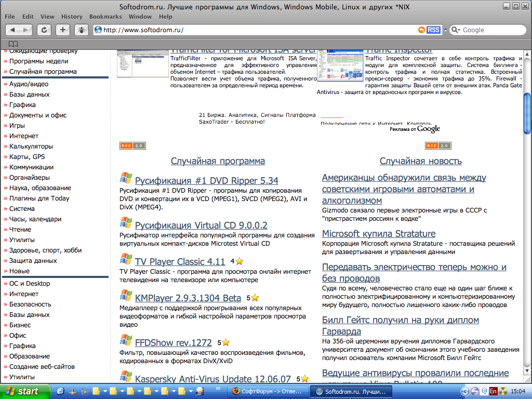Add a bookmark with the plus button
Image resolution: width=532 pixels, height=399 pixels.
click(63, 30)
